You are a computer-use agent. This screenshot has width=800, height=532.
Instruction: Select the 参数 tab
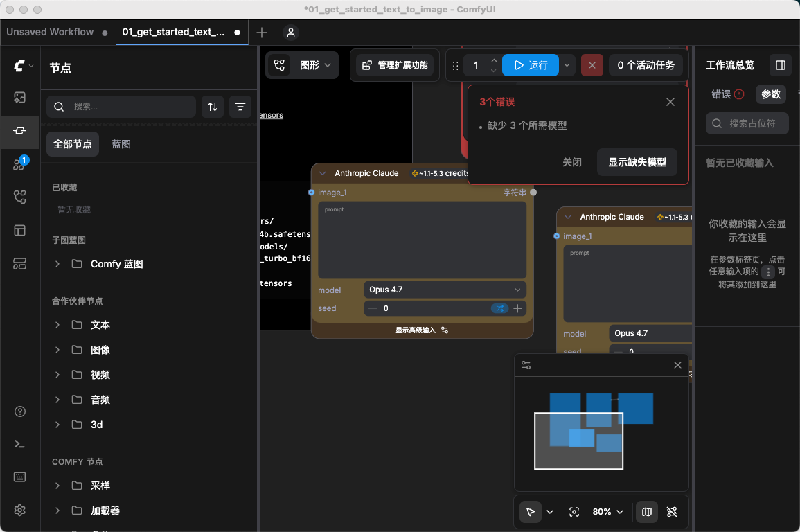click(771, 94)
